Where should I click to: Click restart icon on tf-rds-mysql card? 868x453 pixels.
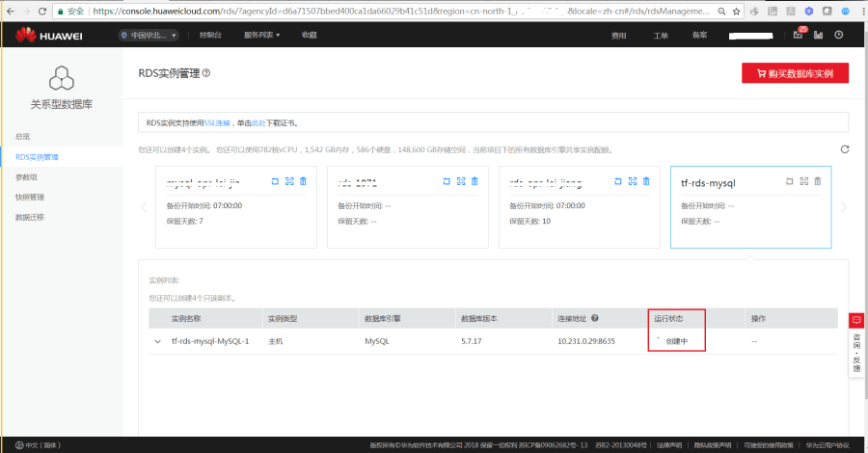click(x=790, y=181)
